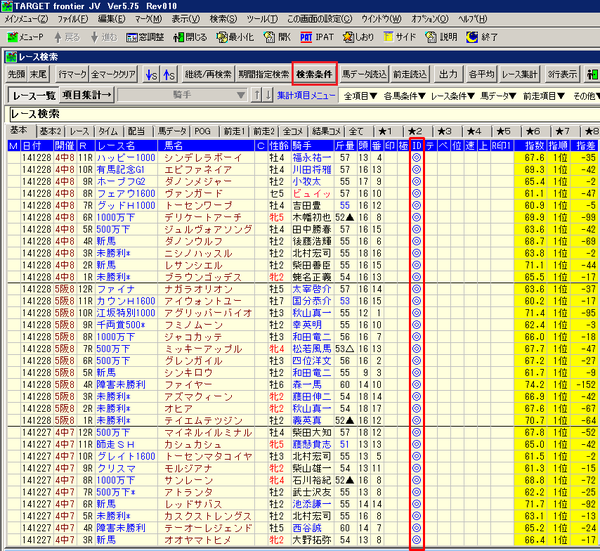
Task: Click the up arrow beside 騎手 combo
Action: pyautogui.click(x=256, y=95)
